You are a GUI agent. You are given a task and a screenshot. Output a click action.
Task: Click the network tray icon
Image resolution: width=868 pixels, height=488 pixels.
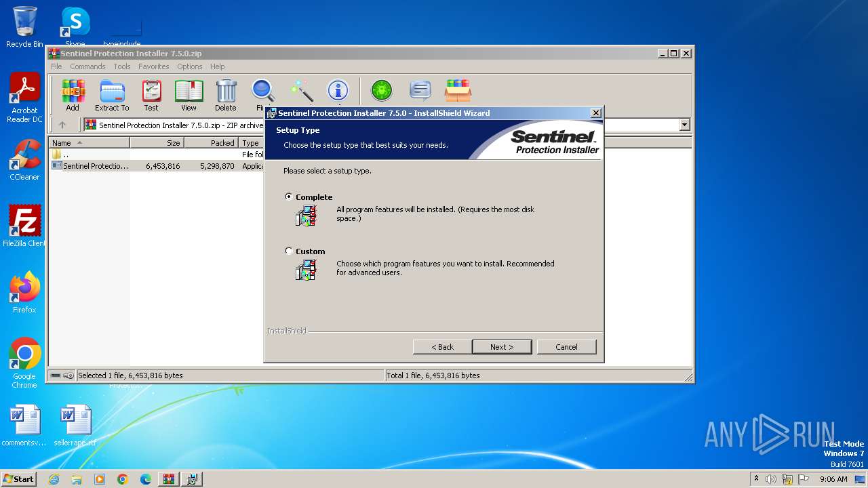tap(787, 479)
